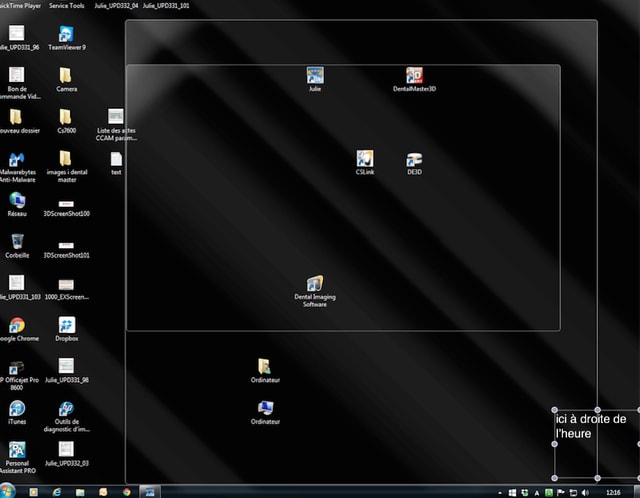Select the Personal Assistant PRO icon
Screen dimensions: 640x498
tap(17, 451)
